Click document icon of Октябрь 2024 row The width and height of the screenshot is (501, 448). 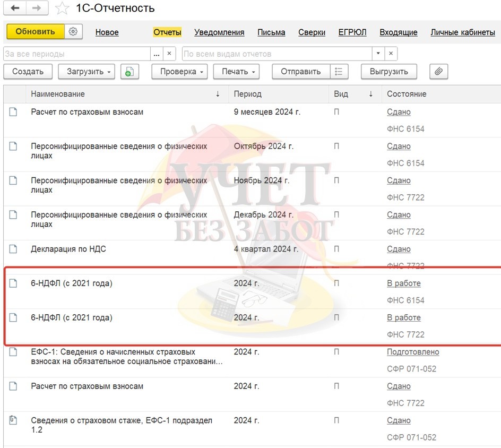pos(13,147)
